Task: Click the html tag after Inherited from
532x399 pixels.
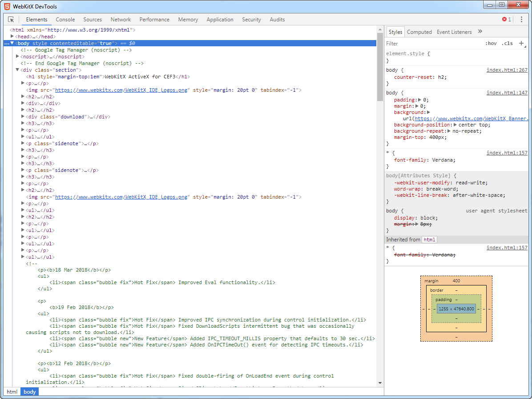Action: (x=429, y=240)
